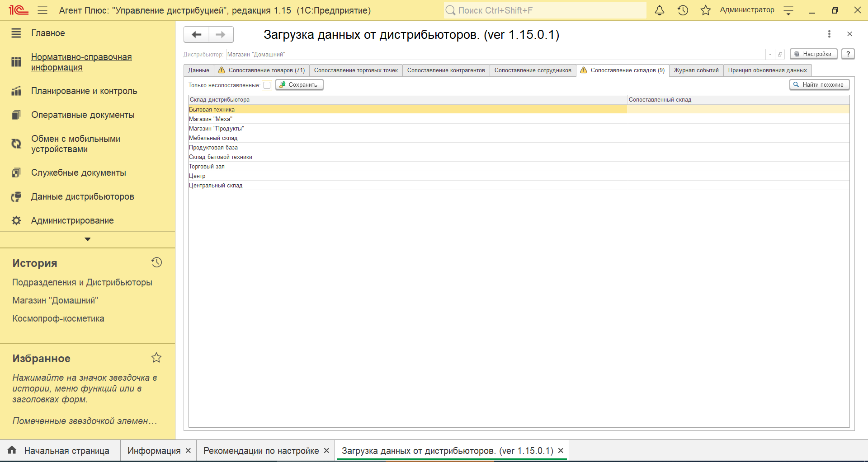
Task: Click the Оперативные документы icon
Action: pyautogui.click(x=16, y=115)
